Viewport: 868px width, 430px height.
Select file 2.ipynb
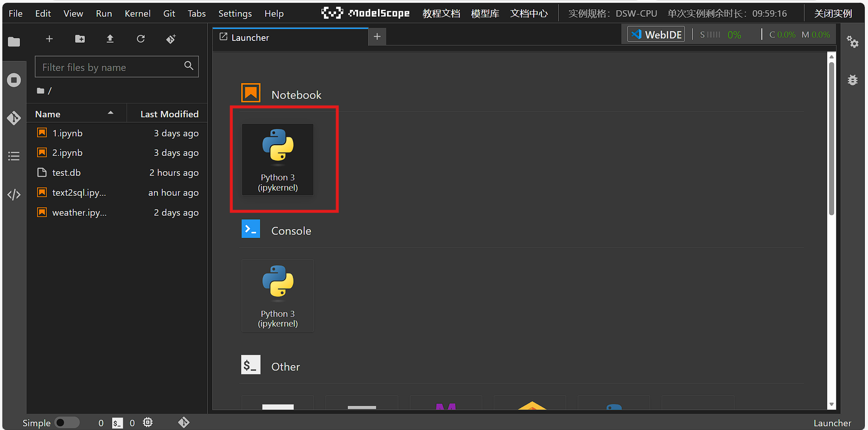click(117, 153)
